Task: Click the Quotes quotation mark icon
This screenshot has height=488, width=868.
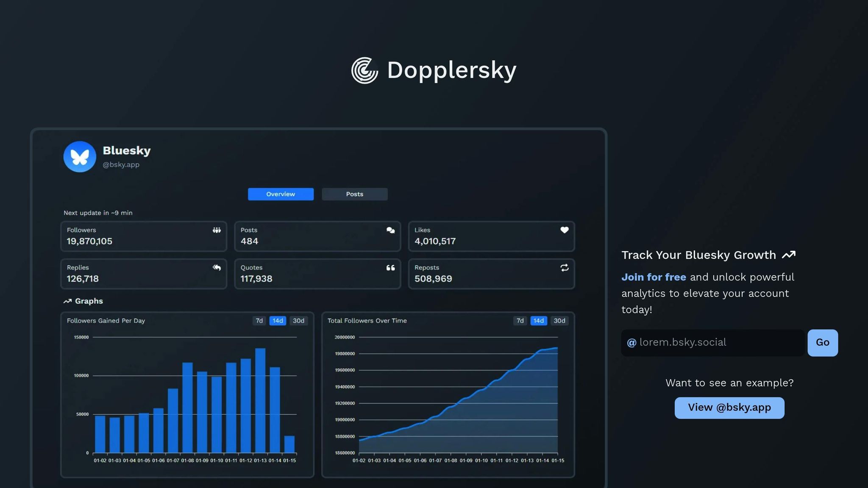Action: pos(390,268)
